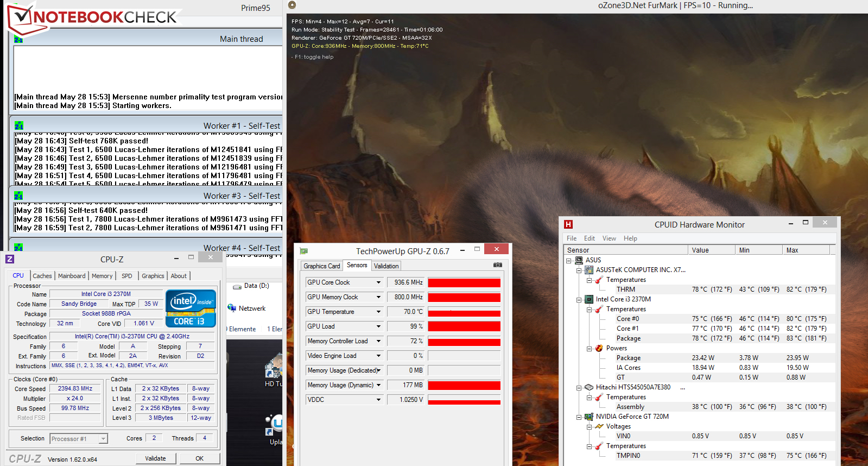Click the Intel Core i3 2370M chip icon
This screenshot has width=868, height=466.
pyautogui.click(x=589, y=299)
